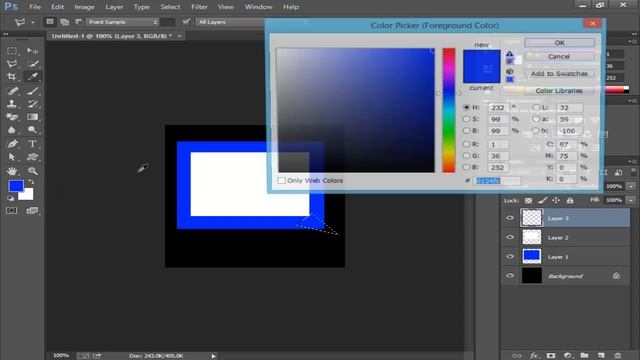
Task: Reset to default foreground and background colors
Action: tap(11, 198)
